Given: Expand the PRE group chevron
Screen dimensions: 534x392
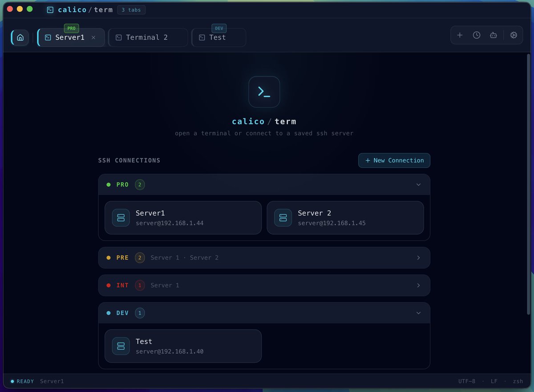Looking at the screenshot, I should click(x=418, y=258).
